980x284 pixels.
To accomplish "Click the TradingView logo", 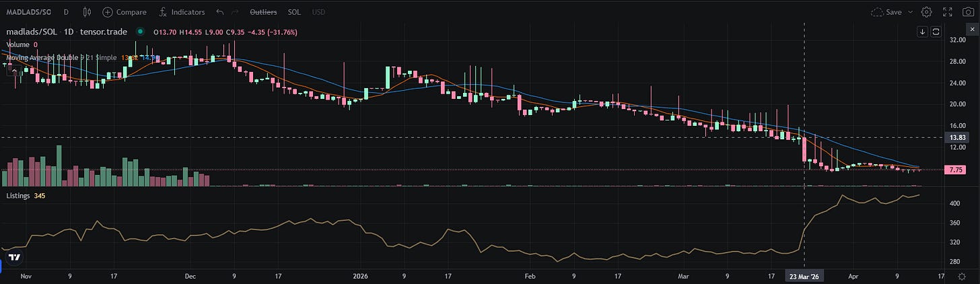I will pos(14,257).
